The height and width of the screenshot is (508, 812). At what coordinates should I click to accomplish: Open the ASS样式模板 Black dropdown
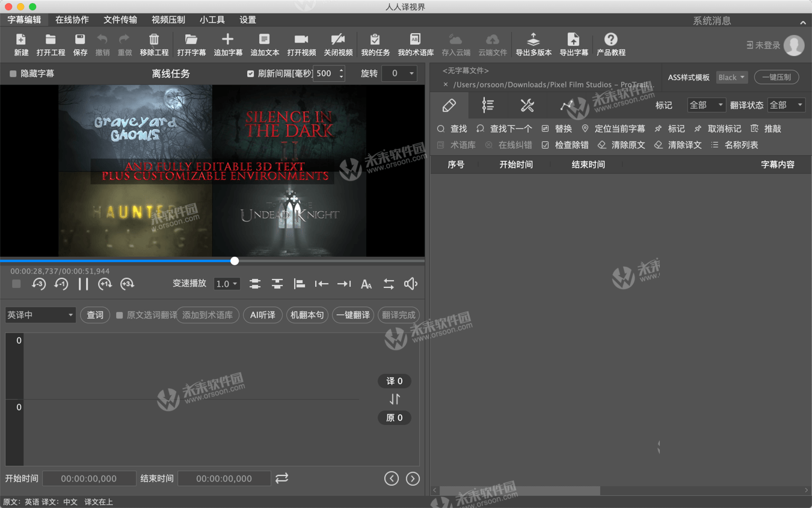[732, 78]
